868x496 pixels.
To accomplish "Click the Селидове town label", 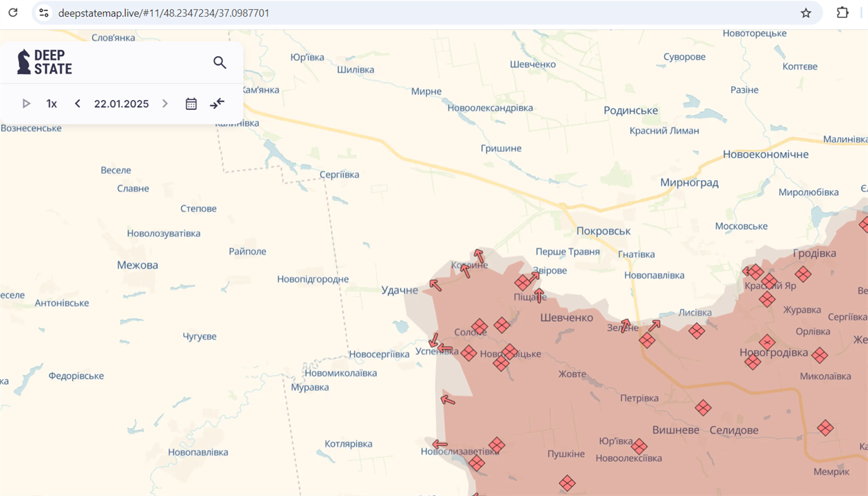I will (734, 430).
